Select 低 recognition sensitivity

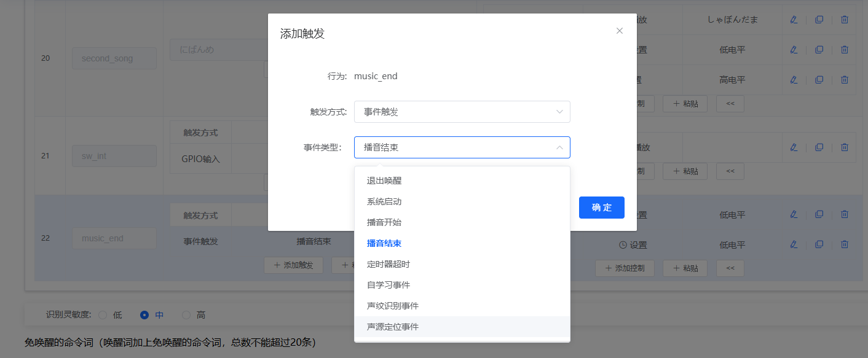point(103,315)
